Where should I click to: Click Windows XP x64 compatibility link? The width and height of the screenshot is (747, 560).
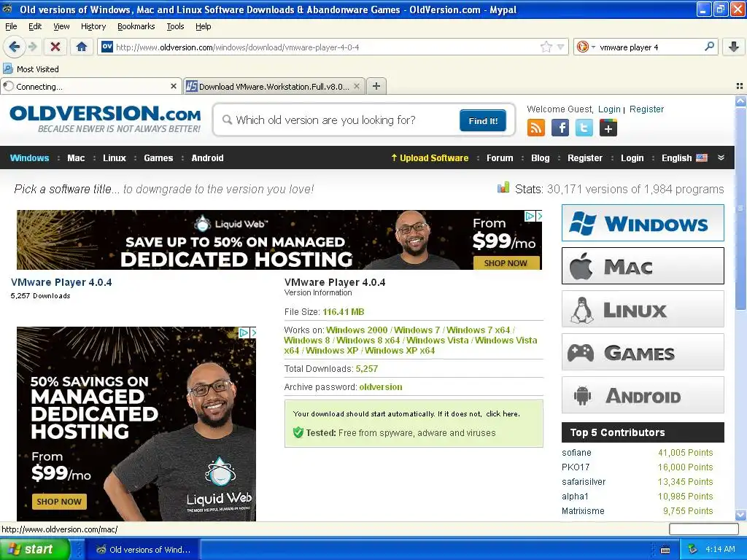400,351
